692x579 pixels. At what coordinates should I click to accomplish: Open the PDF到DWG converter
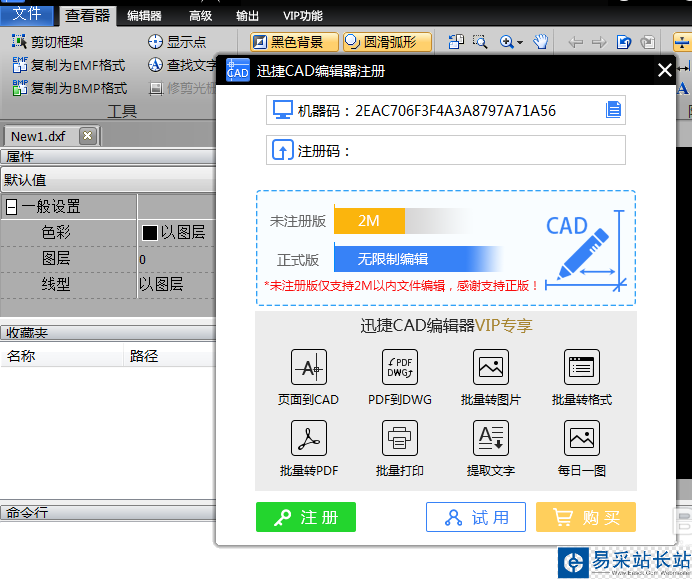coord(400,376)
